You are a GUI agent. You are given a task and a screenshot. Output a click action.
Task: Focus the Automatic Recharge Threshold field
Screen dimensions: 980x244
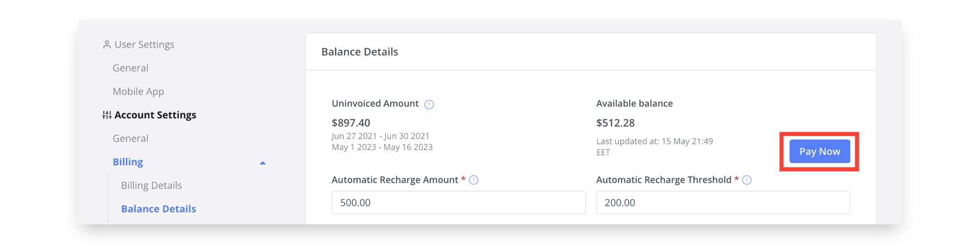pos(723,203)
